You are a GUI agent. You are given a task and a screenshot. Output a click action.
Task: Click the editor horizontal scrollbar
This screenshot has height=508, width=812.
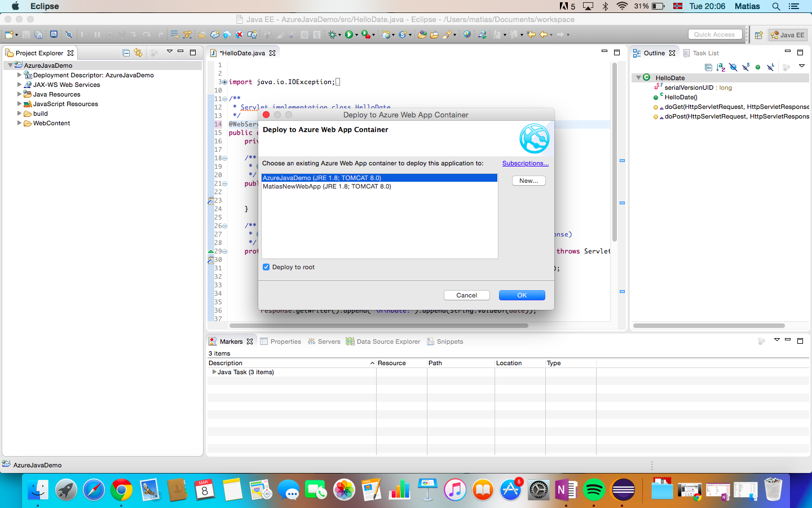click(378, 325)
